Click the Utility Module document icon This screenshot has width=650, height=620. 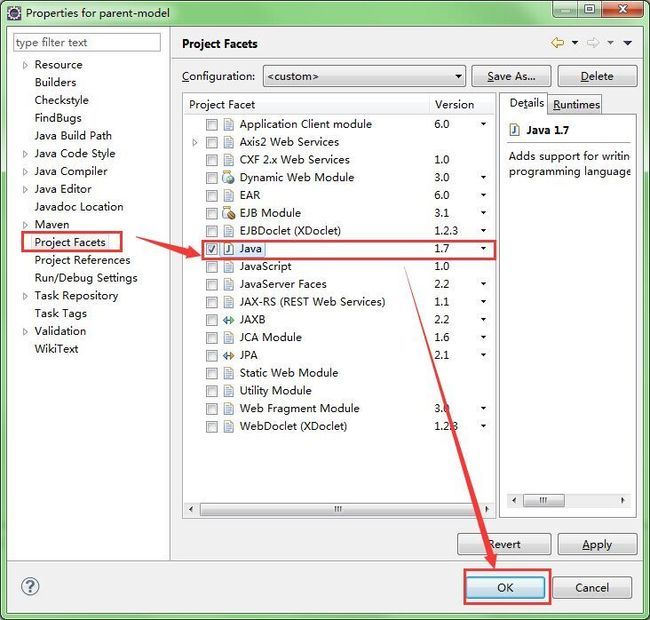[228, 391]
